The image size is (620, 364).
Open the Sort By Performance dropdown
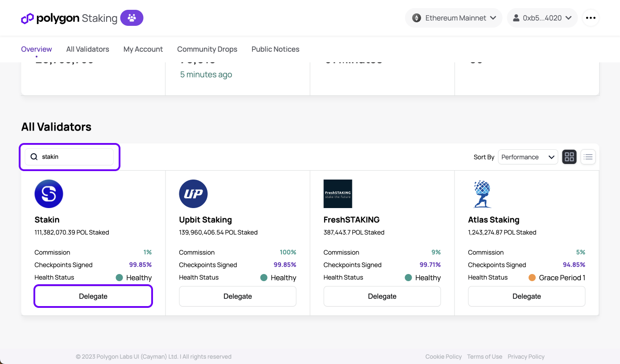click(528, 157)
